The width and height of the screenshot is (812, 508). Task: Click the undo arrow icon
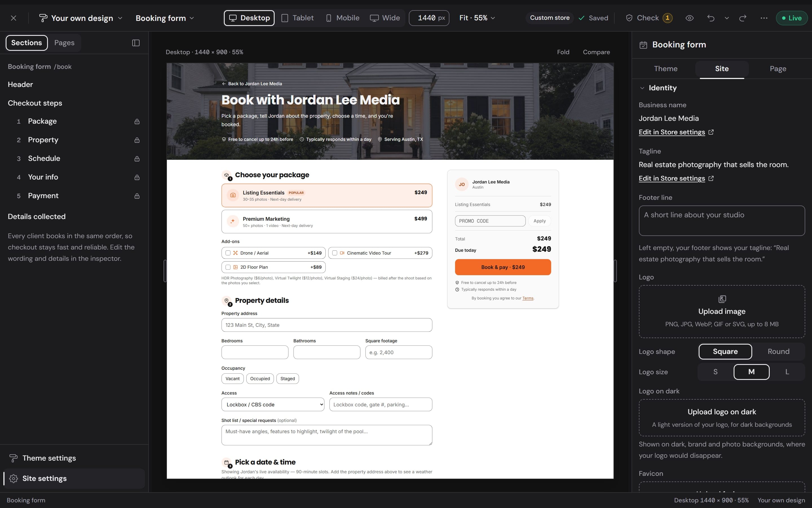(x=711, y=18)
